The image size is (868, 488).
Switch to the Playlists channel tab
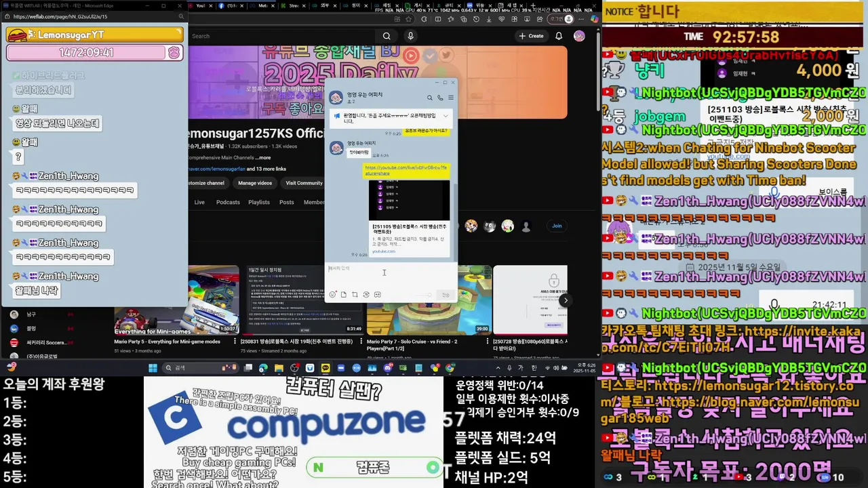(259, 202)
